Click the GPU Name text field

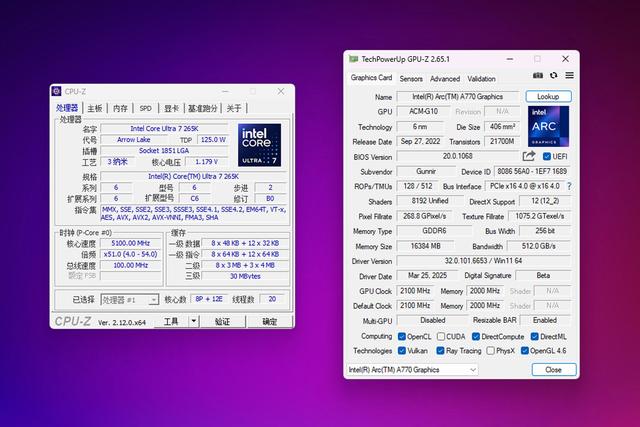point(458,97)
